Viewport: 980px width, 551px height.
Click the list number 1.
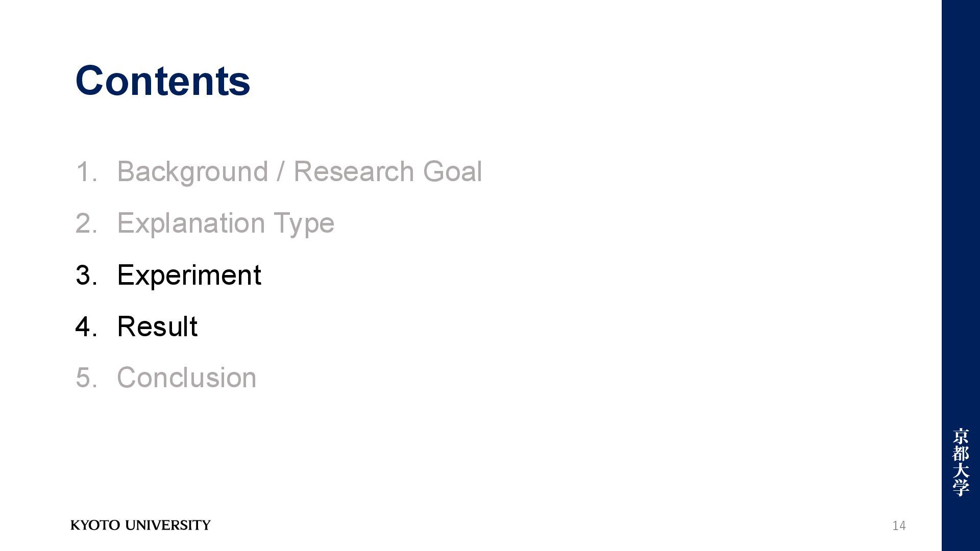[86, 172]
